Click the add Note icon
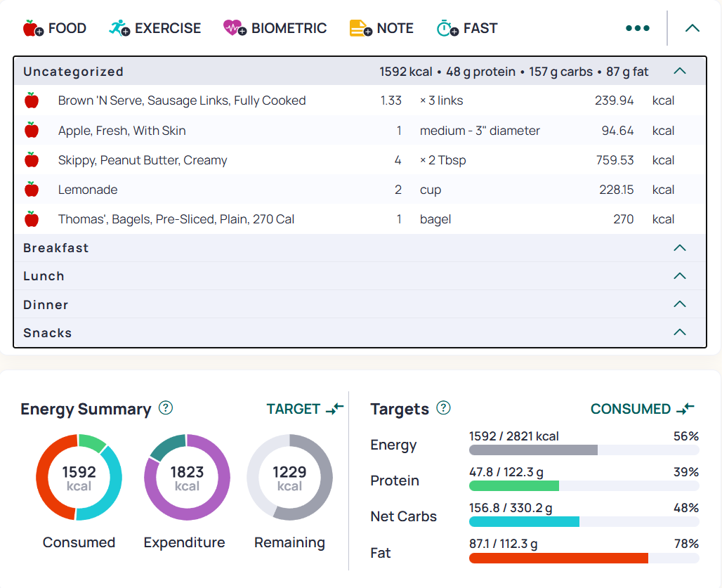The width and height of the screenshot is (722, 588). pyautogui.click(x=360, y=28)
